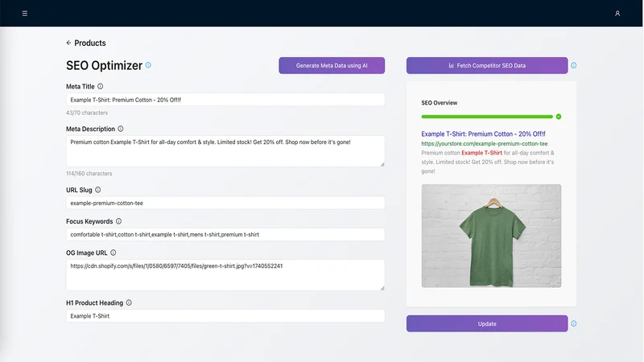Click the Fetch Competitor SEO Data button
Viewport: 644px width, 362px height.
click(487, 65)
